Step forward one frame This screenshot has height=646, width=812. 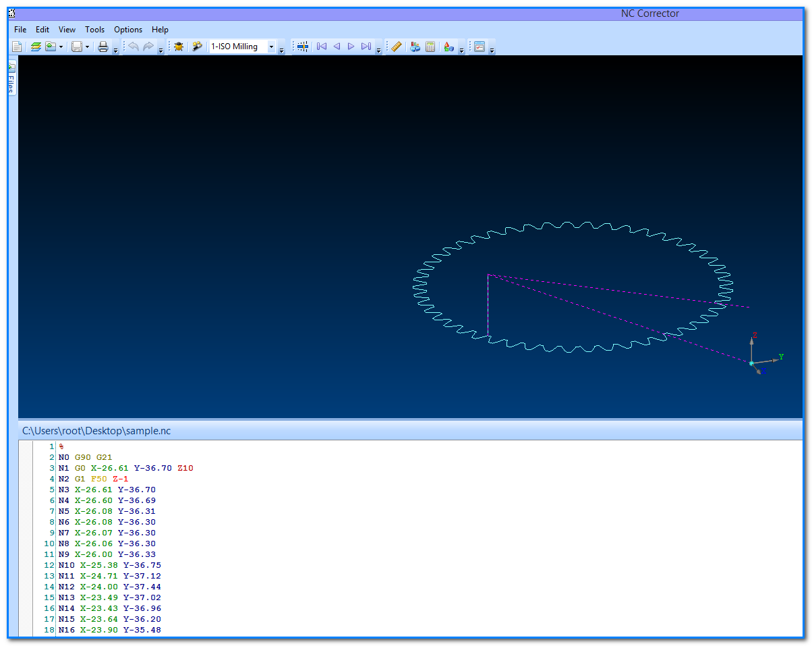coord(351,47)
